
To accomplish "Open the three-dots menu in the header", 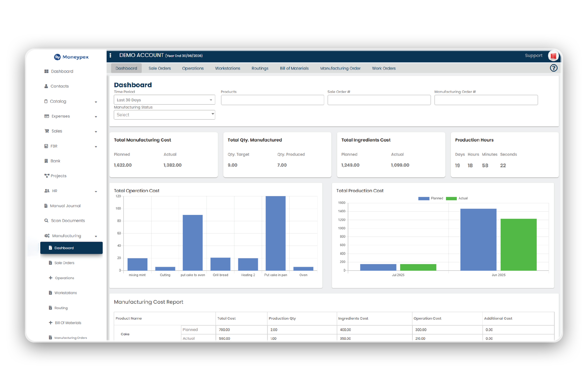I will coord(110,55).
